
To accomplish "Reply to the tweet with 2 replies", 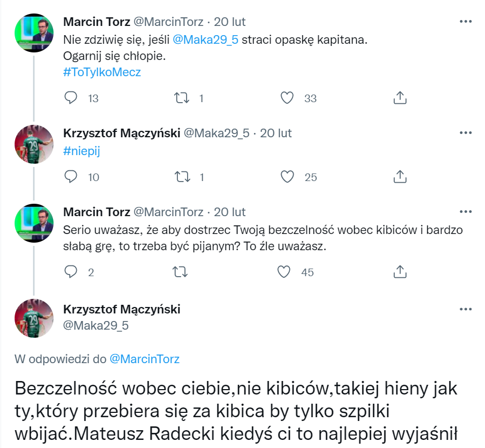I will [x=71, y=272].
